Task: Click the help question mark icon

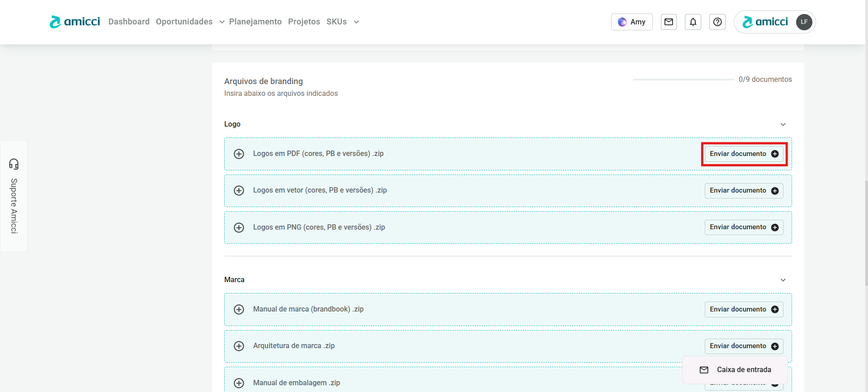Action: [x=717, y=22]
